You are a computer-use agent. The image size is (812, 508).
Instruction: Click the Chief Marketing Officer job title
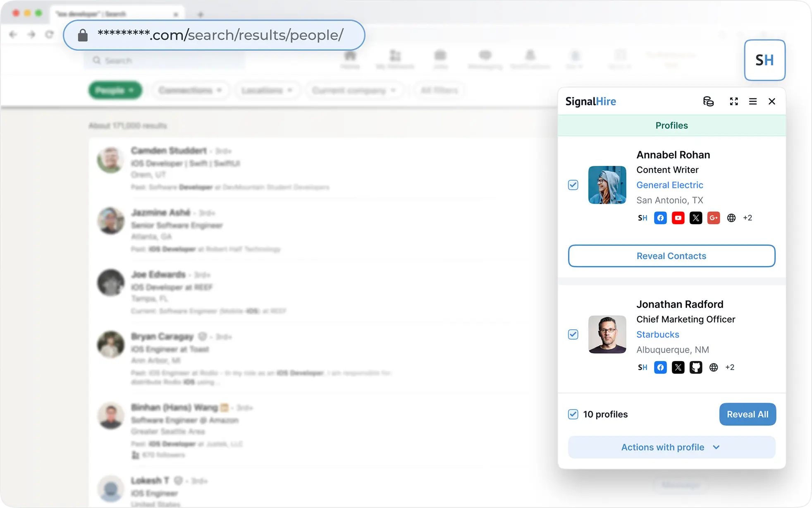(685, 319)
